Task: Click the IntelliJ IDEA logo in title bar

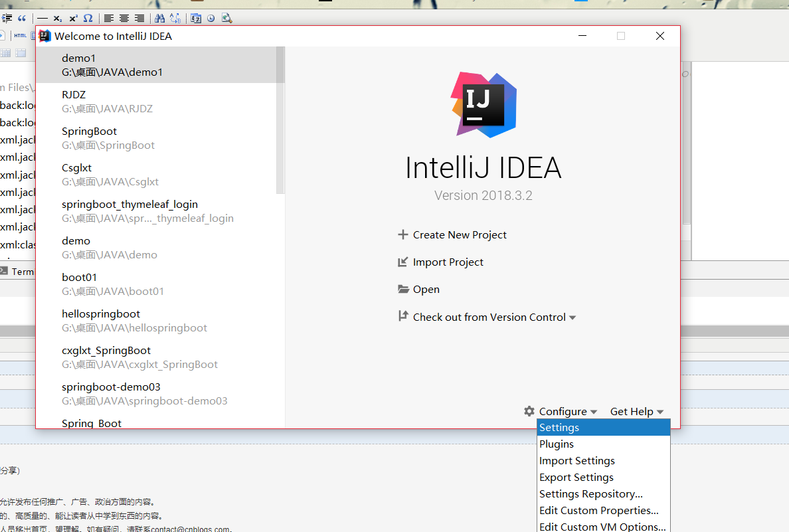Action: (x=44, y=37)
